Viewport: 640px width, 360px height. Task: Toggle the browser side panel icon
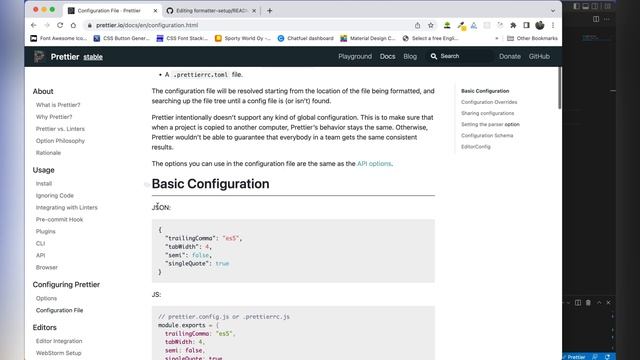click(526, 25)
